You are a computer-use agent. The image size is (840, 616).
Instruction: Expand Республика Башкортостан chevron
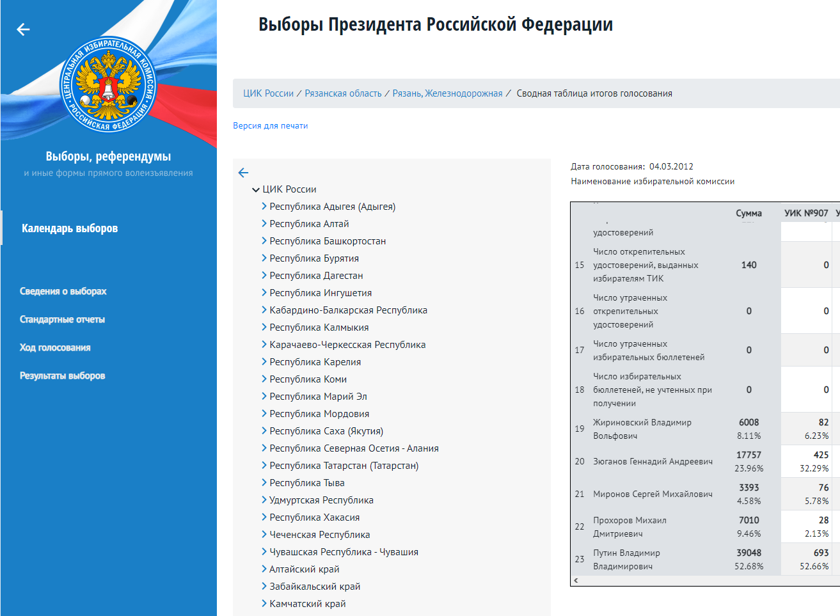click(264, 241)
